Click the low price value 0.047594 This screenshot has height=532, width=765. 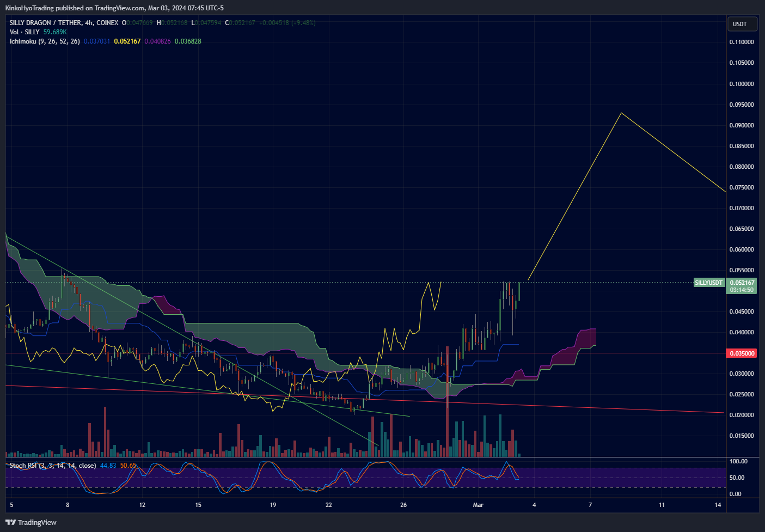(208, 23)
